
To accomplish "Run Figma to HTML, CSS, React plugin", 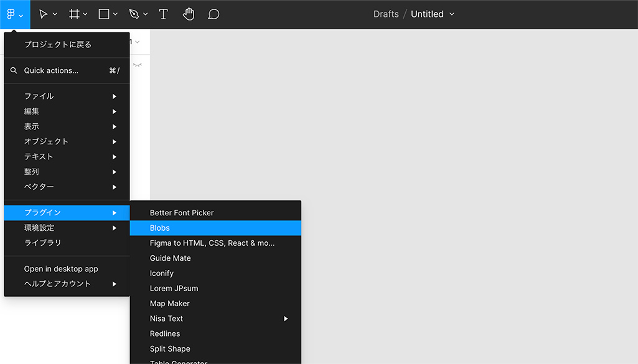I will (x=215, y=243).
